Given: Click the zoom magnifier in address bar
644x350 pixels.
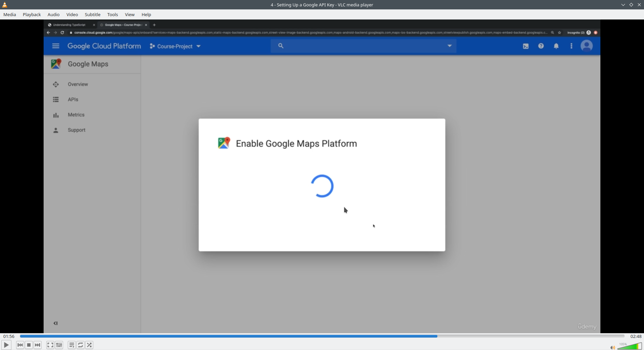Looking at the screenshot, I should (x=552, y=33).
